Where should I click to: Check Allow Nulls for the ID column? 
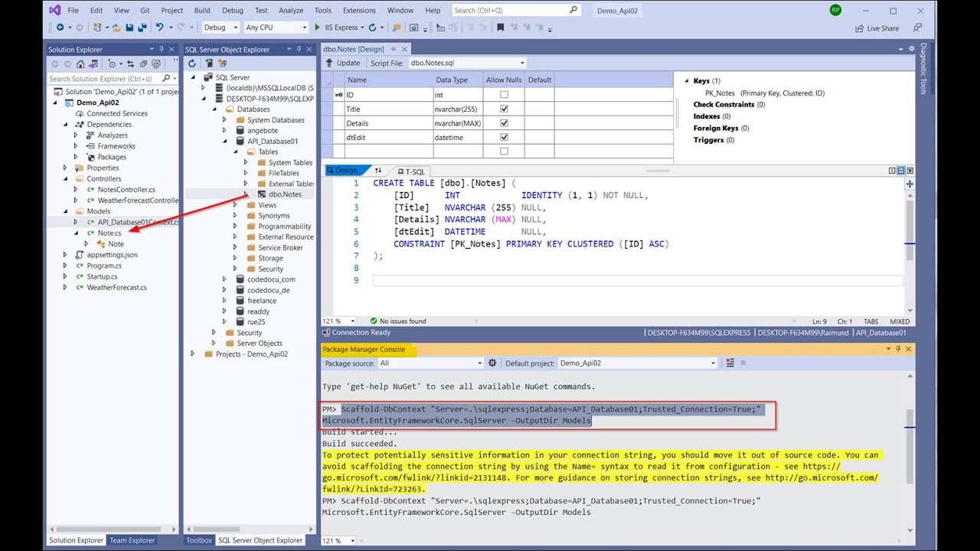pyautogui.click(x=504, y=95)
